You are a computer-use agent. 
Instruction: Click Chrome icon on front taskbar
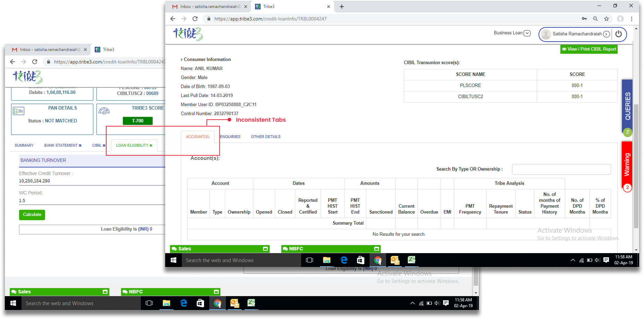378,260
